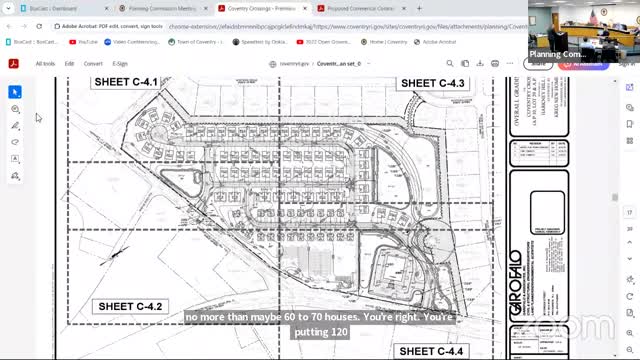Screen dimensions: 640x360
Task: Open a new browser tab with plus
Action: tap(419, 8)
